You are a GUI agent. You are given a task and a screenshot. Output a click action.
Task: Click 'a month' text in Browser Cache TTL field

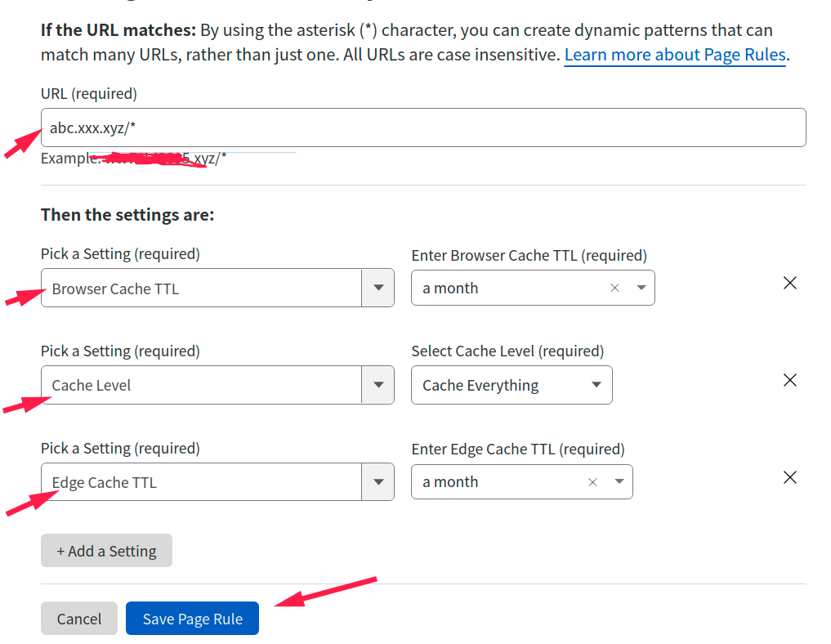(451, 288)
